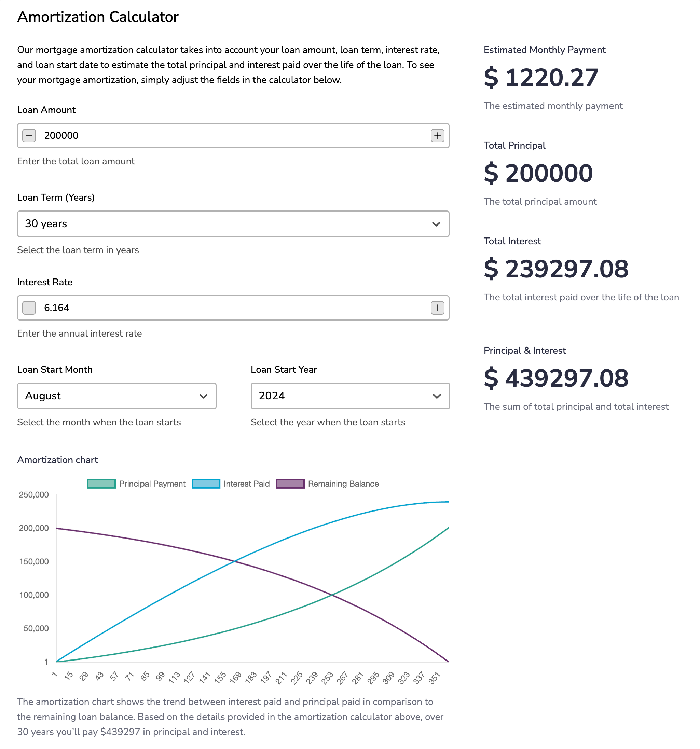The width and height of the screenshot is (700, 749).
Task: Open the Loan Start Month dropdown
Action: pos(116,396)
